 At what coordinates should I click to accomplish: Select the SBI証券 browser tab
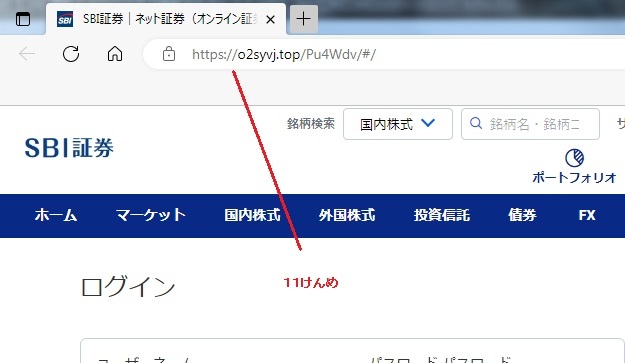pyautogui.click(x=166, y=19)
